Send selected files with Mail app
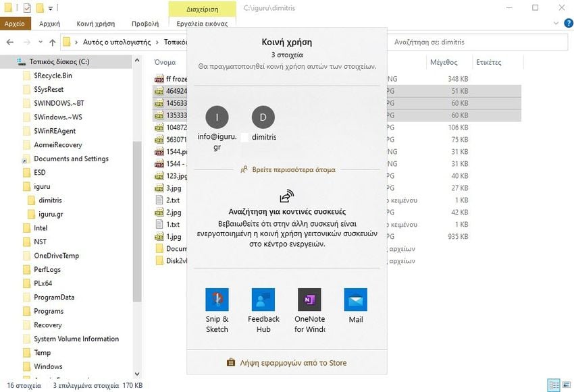This screenshot has width=574, height=392. click(x=355, y=300)
